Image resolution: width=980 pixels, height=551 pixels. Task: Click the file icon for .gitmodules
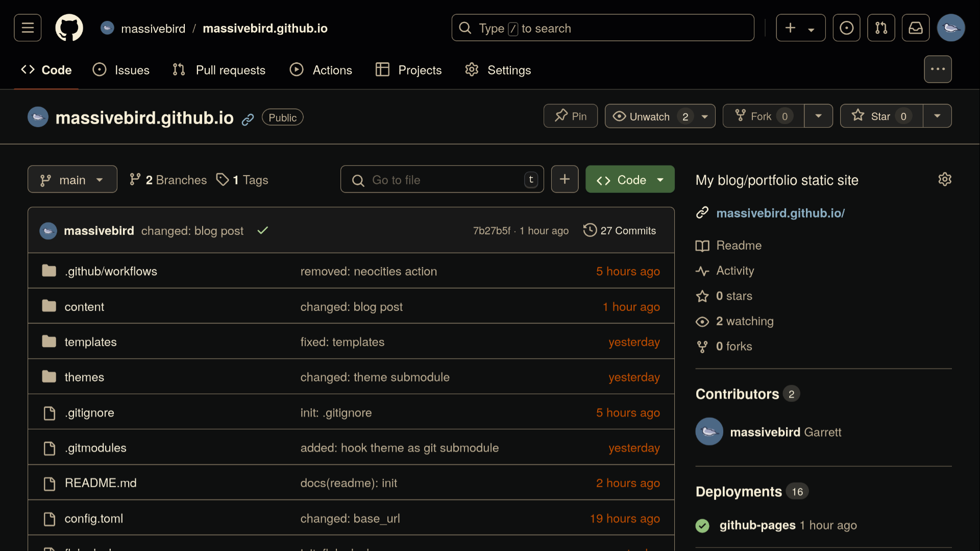[x=50, y=448]
